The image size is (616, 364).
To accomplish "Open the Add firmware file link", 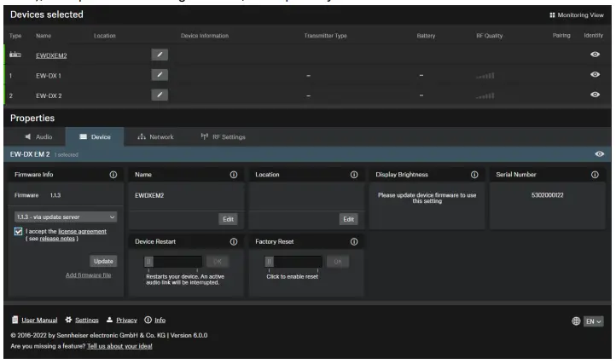I will (x=90, y=274).
